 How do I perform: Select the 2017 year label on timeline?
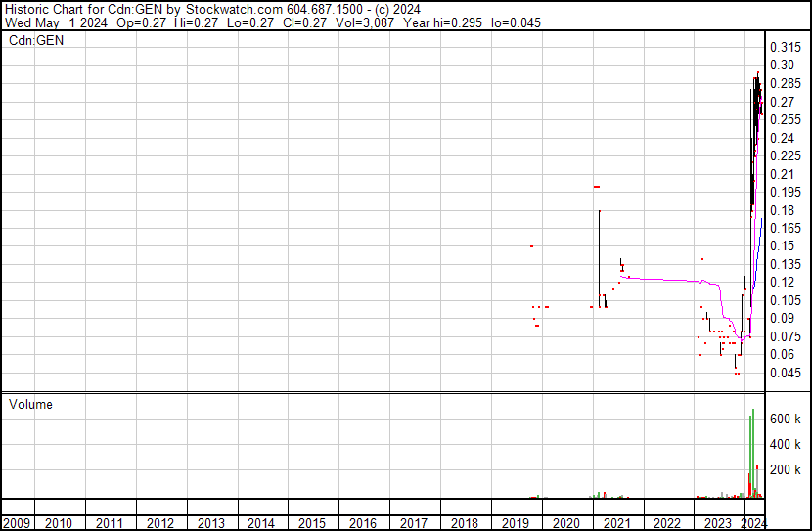[x=414, y=523]
